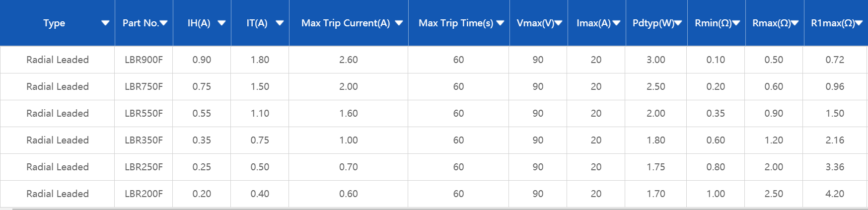This screenshot has width=868, height=210.
Task: Expand the Imax(A) column dropdown arrow
Action: 616,23
